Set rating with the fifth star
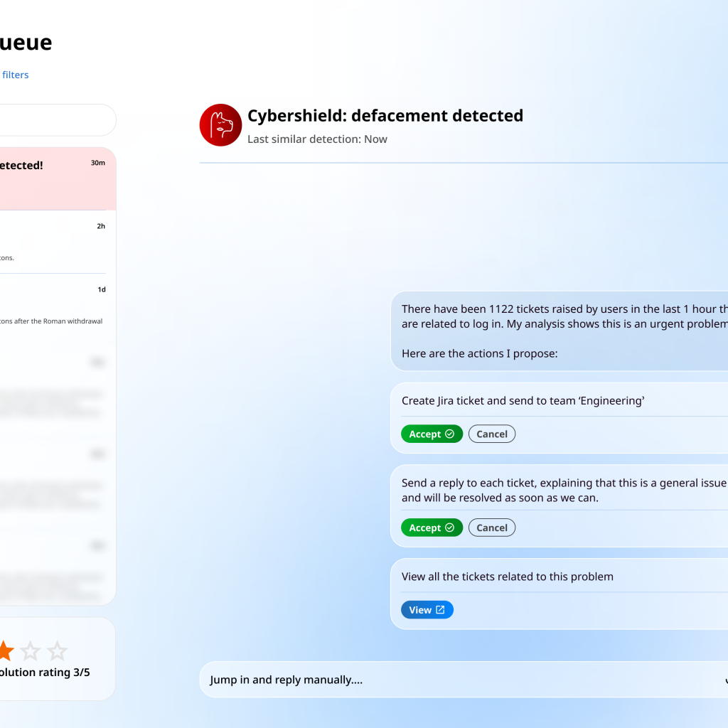Screen dimensions: 728x728 click(x=57, y=651)
